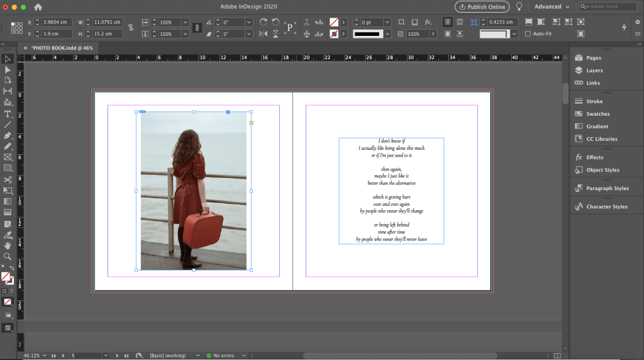
Task: Open the Advanced workspace dropdown
Action: [x=552, y=7]
